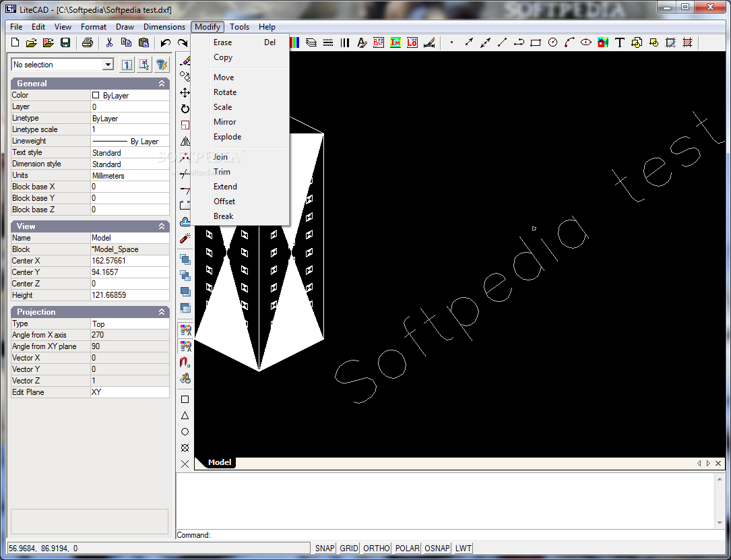Open the Layers stack icon
The width and height of the screenshot is (731, 560).
pos(311,43)
